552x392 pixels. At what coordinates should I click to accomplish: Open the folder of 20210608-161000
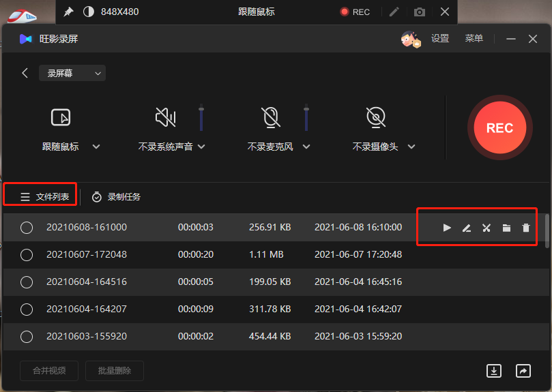[x=506, y=228]
